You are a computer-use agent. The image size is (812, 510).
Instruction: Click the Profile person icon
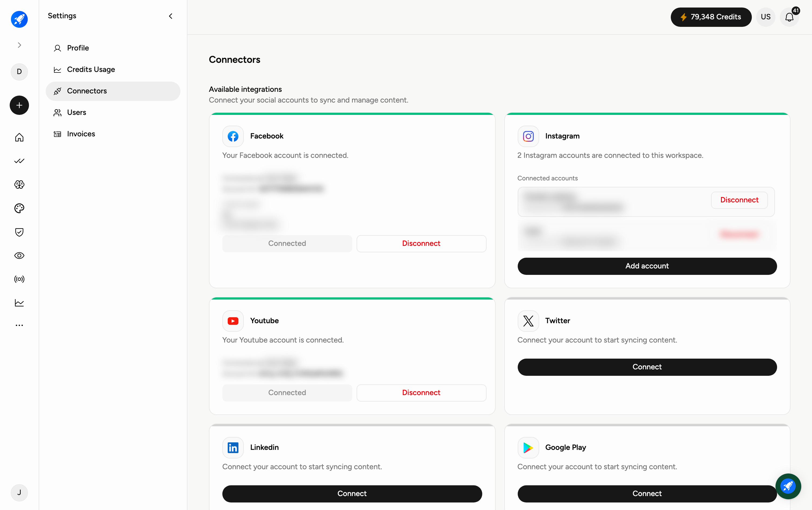[x=57, y=48]
